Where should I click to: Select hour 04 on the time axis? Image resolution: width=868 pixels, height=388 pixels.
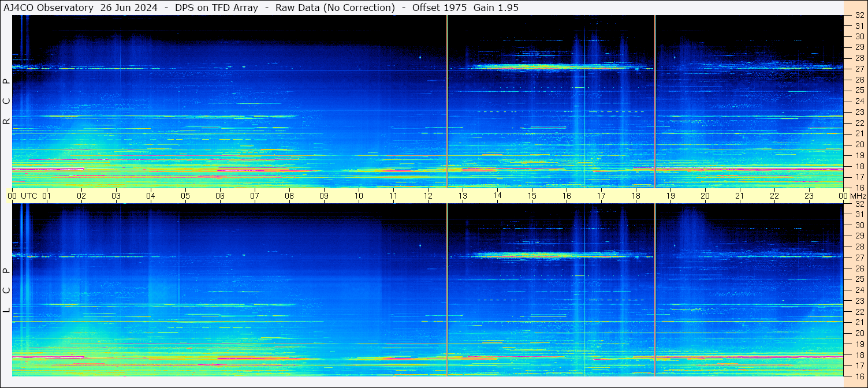[151, 196]
